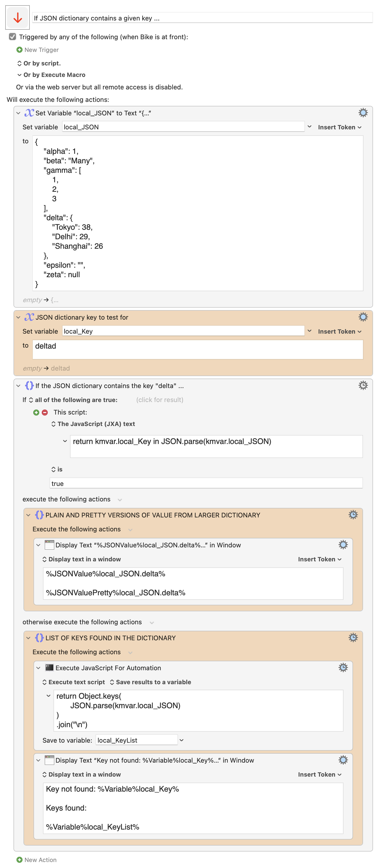Open gear menu for If JSON dictionary contains action
The width and height of the screenshot is (378, 868).
[363, 385]
